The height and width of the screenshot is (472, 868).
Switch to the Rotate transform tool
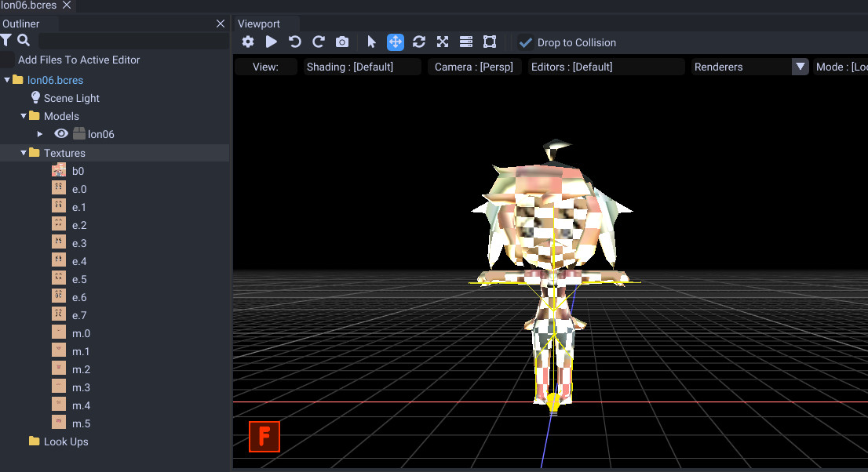[x=419, y=42]
